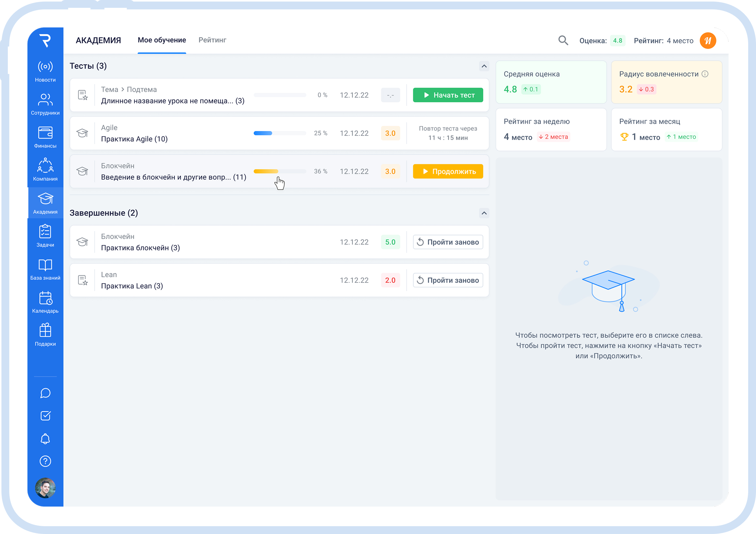The width and height of the screenshot is (756, 534).
Task: Click the Повтор теста через timer text
Action: 448,133
